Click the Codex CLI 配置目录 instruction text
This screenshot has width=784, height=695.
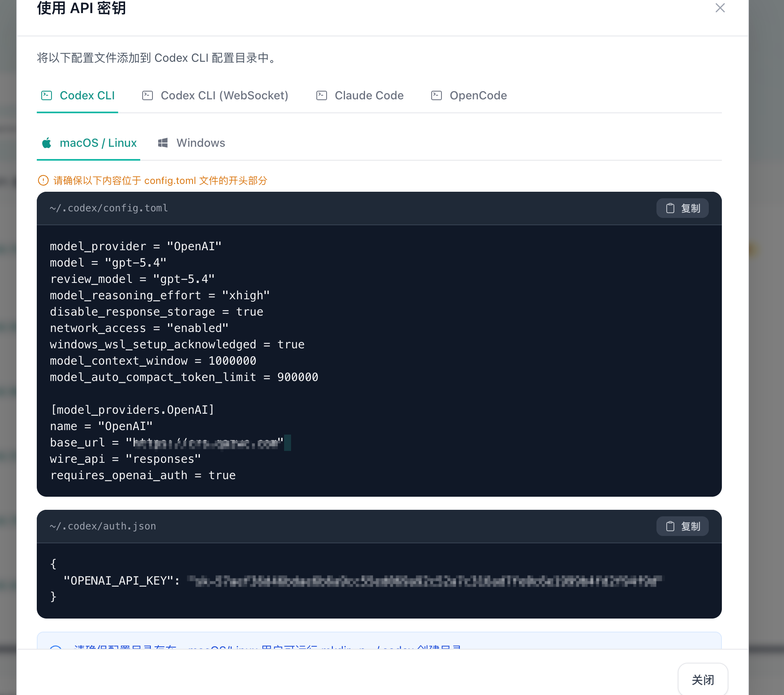pos(157,58)
